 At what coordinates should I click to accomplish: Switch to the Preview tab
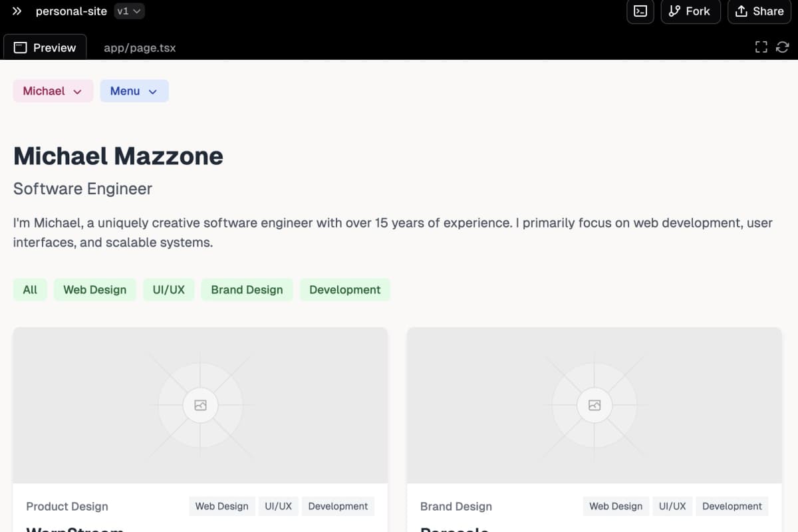pos(45,47)
